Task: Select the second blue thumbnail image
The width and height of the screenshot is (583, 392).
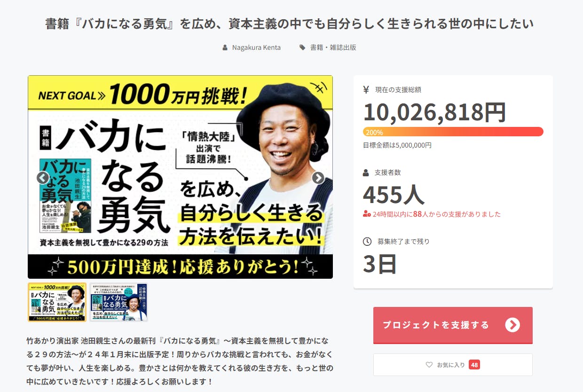Action: coord(118,302)
